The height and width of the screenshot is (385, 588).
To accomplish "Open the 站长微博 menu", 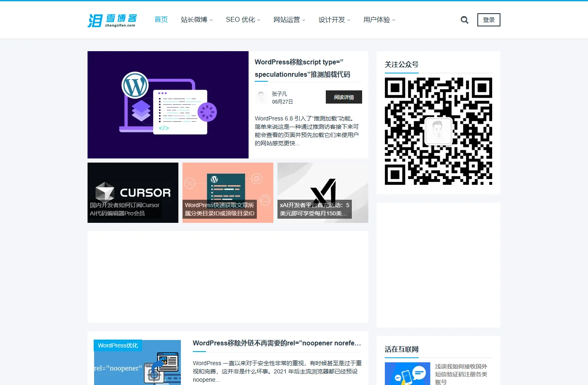I will [194, 19].
